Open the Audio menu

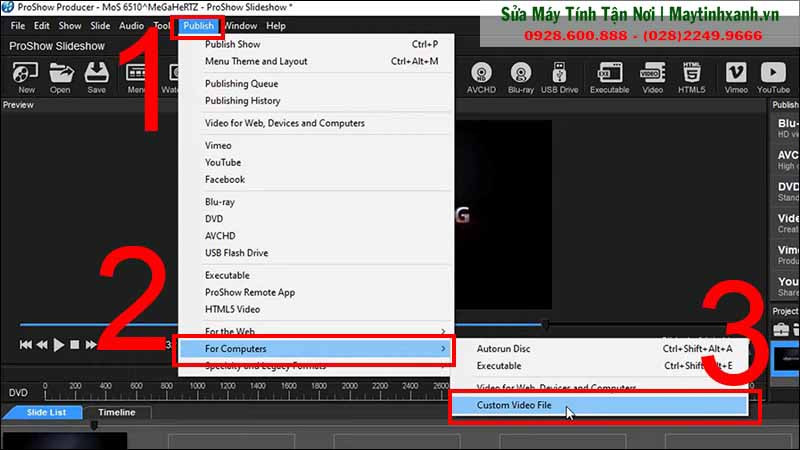tap(131, 26)
